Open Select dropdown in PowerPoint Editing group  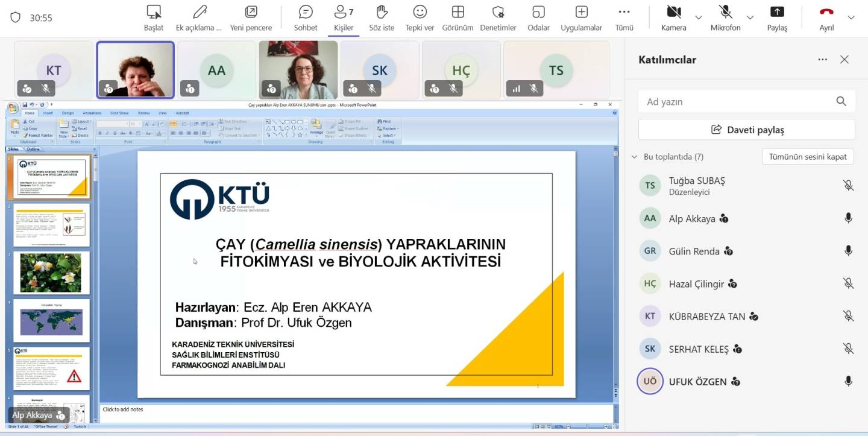click(388, 135)
